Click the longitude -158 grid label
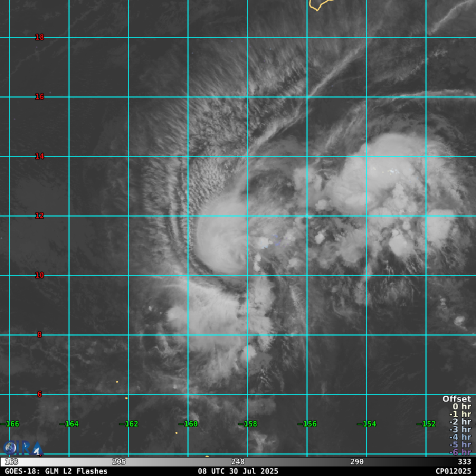The height and width of the screenshot is (476, 476). (x=248, y=424)
